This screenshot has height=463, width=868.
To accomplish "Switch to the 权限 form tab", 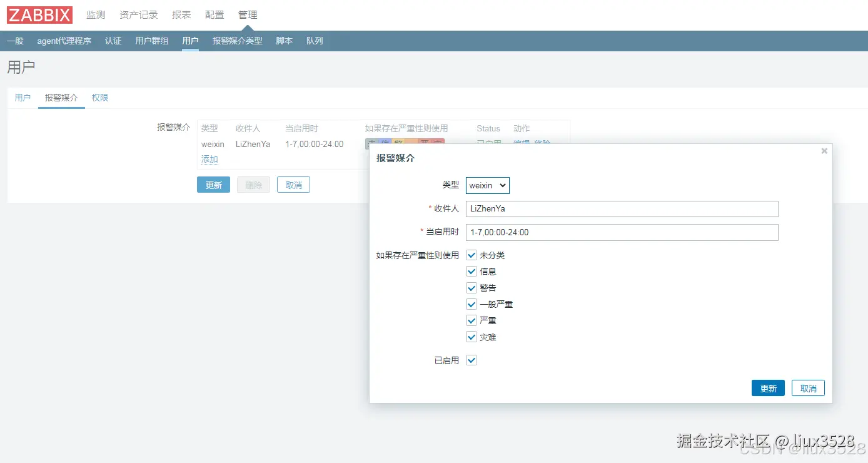I will (100, 98).
